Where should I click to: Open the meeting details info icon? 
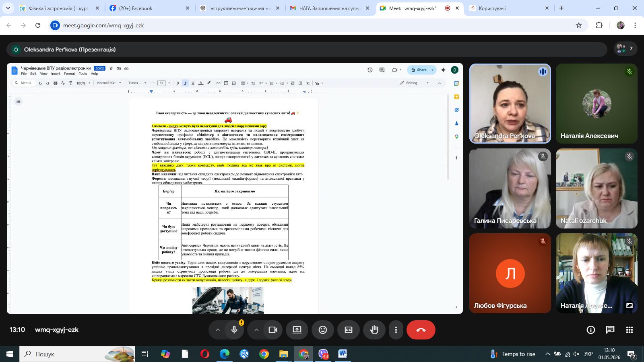(591, 330)
